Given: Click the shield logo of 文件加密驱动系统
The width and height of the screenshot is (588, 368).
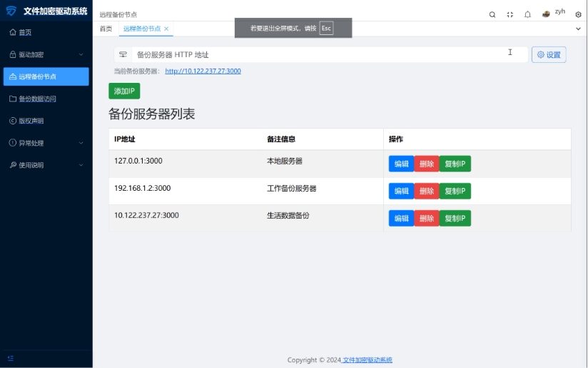Looking at the screenshot, I should point(11,11).
